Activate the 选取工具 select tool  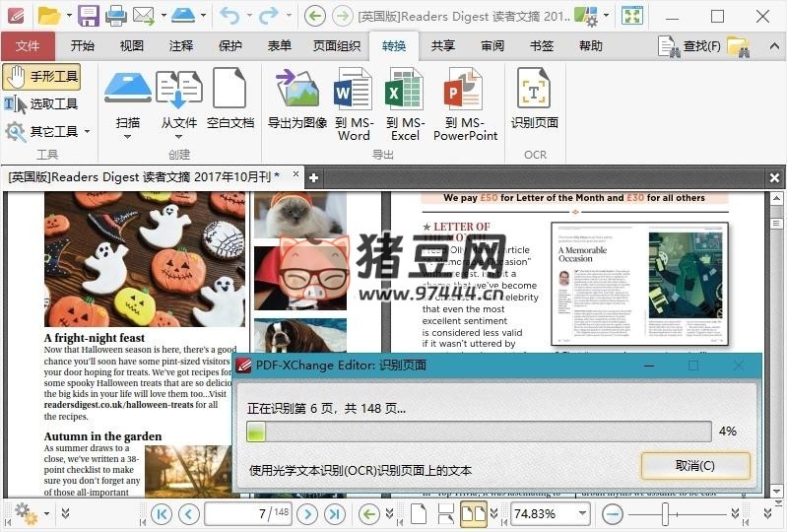point(41,103)
